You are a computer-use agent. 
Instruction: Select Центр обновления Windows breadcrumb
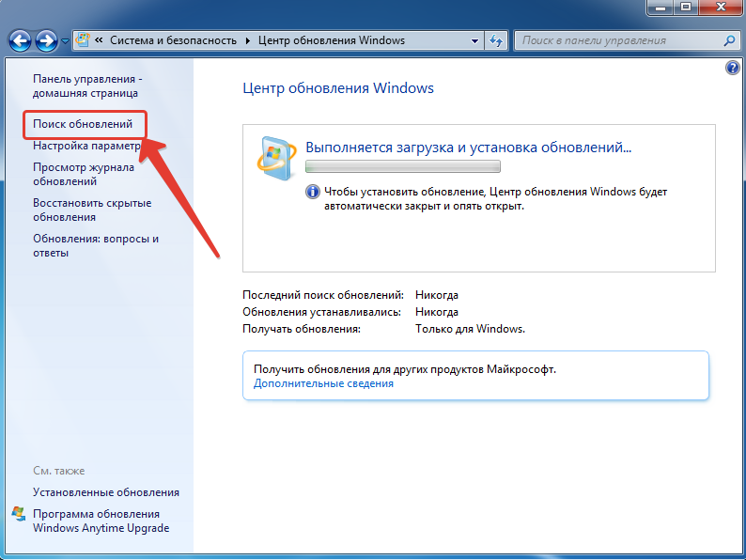pos(332,40)
